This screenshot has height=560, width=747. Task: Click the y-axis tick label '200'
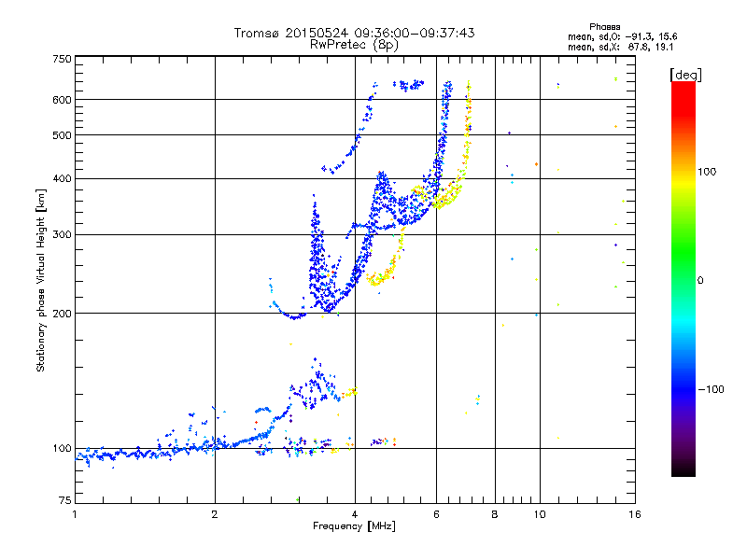[x=62, y=314]
